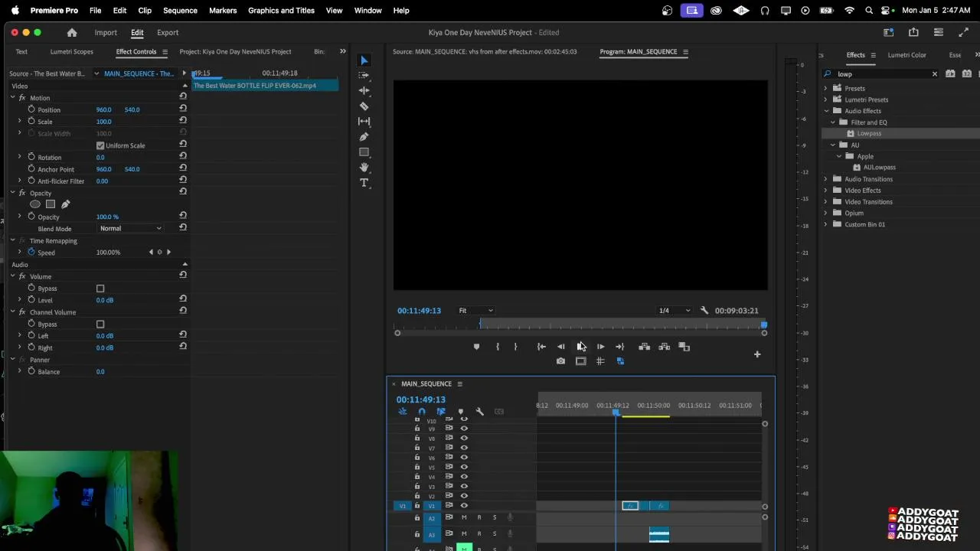Expand the Scale property
980x551 pixels.
20,122
